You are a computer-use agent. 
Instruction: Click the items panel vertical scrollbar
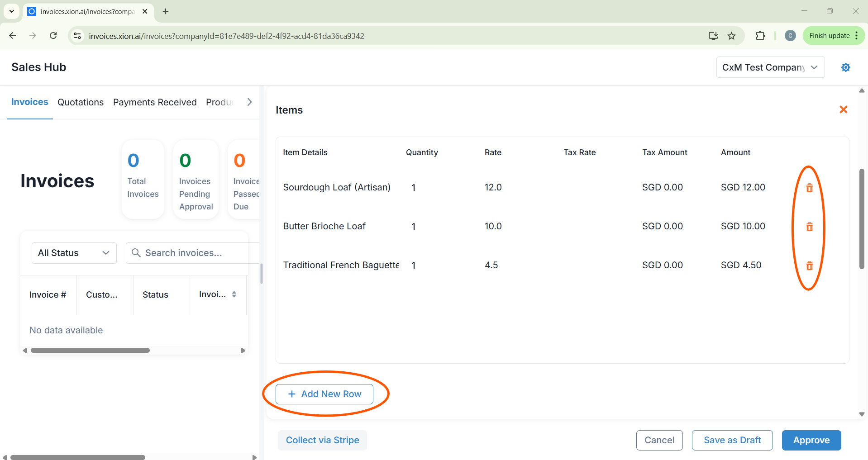click(862, 219)
